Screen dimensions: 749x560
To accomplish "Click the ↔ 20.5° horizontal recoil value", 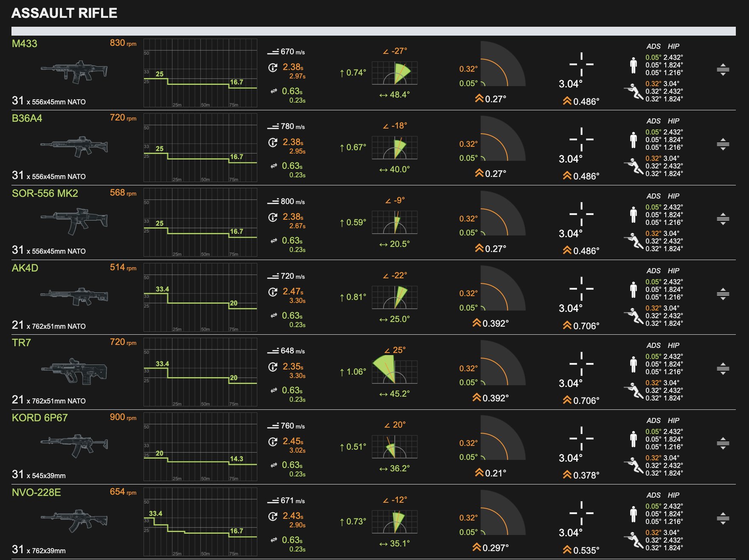I will 394,244.
